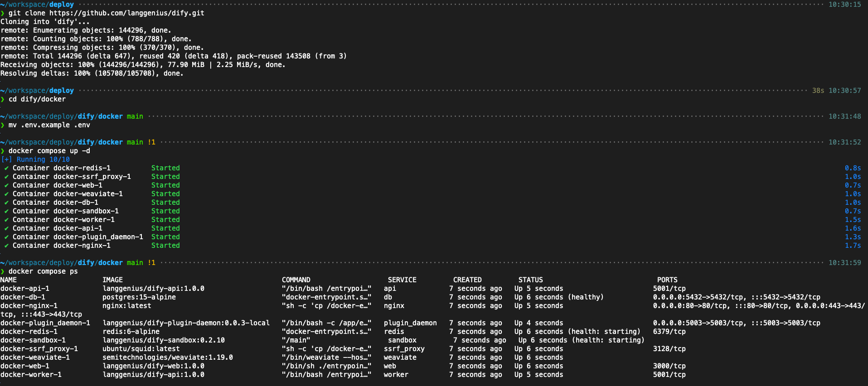The width and height of the screenshot is (868, 386).
Task: Click the image 'redis:6-alpine'
Action: click(x=131, y=332)
